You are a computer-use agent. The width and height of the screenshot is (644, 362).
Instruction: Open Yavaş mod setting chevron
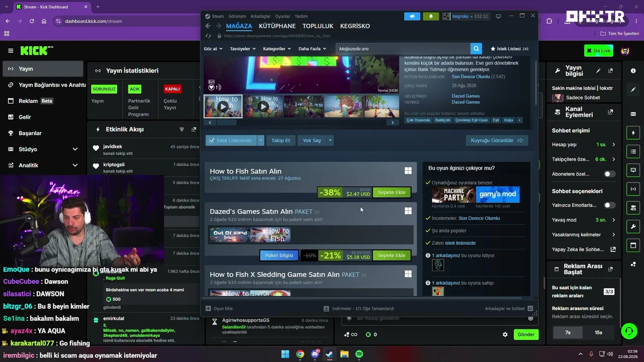pyautogui.click(x=613, y=220)
